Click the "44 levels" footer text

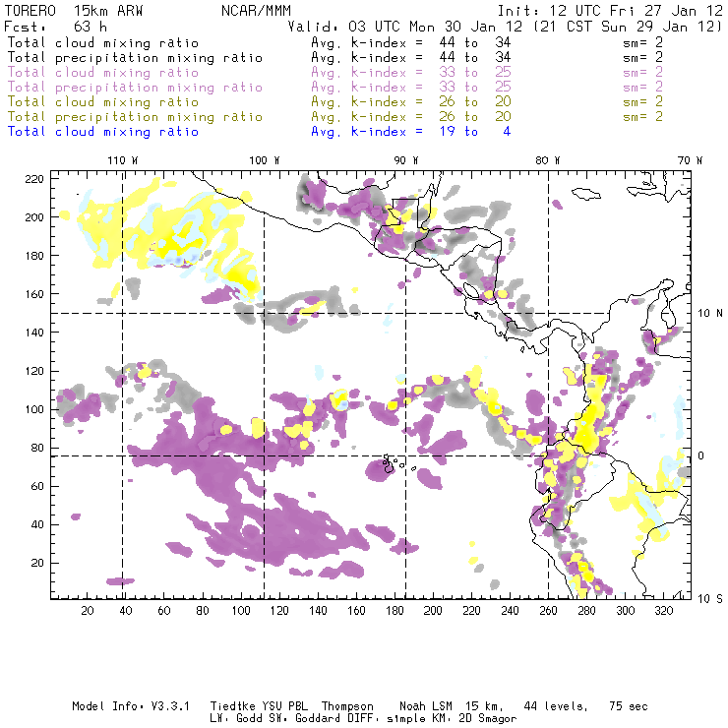pyautogui.click(x=556, y=706)
